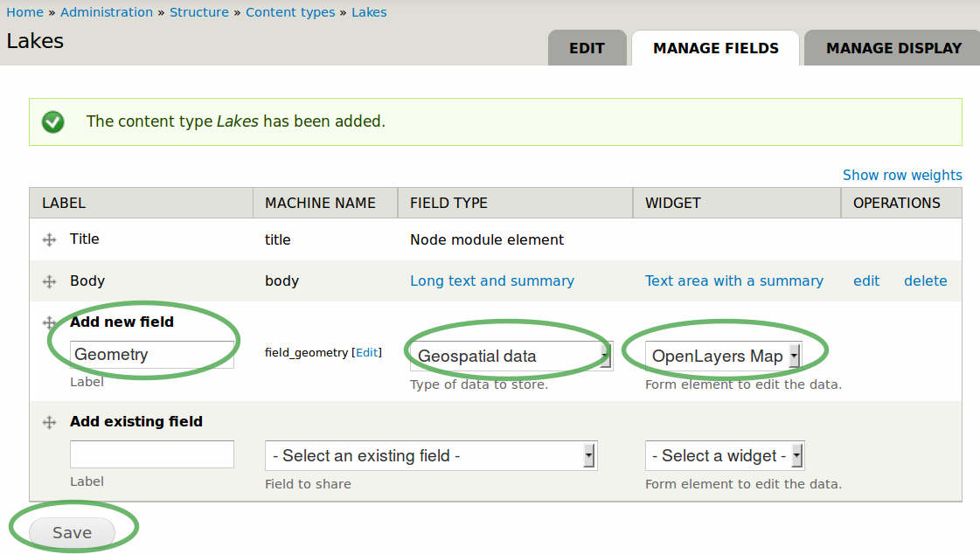Open the Select a widget dropdown

(724, 455)
